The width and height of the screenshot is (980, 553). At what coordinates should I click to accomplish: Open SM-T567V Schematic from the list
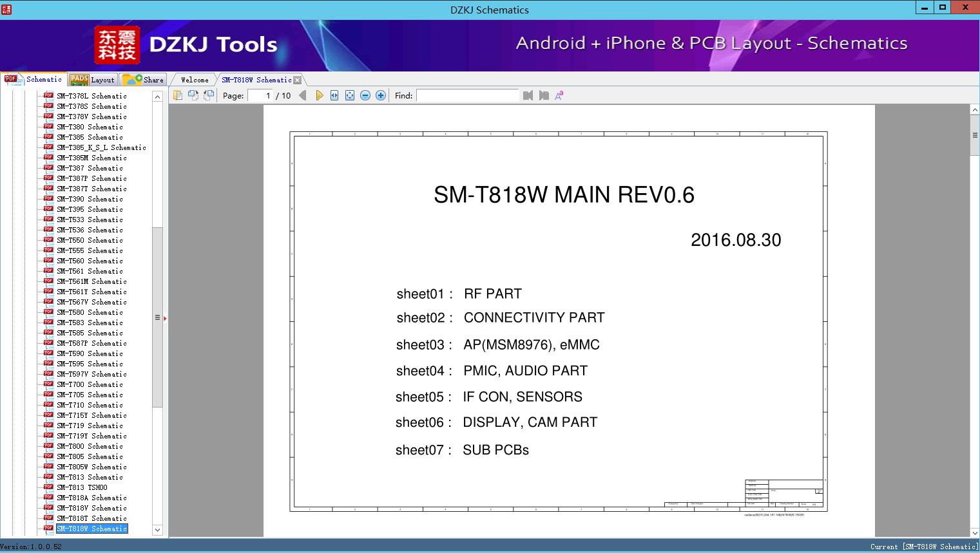pos(91,302)
